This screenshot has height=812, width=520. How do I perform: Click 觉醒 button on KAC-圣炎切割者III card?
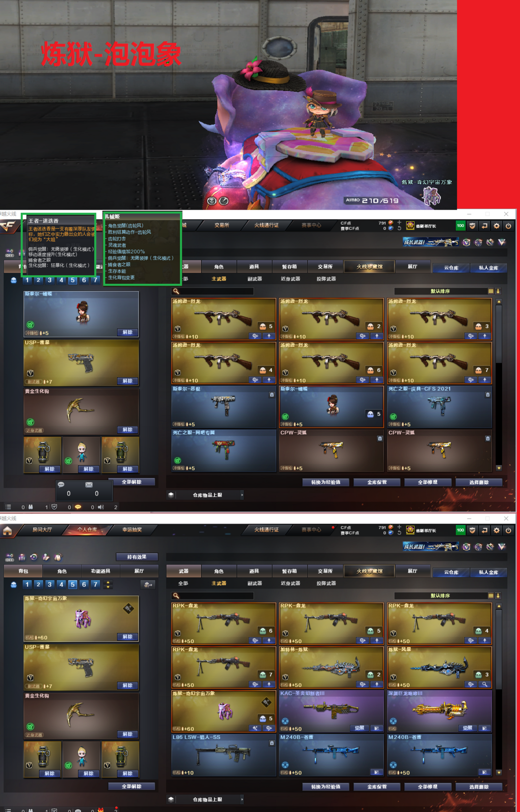click(360, 728)
